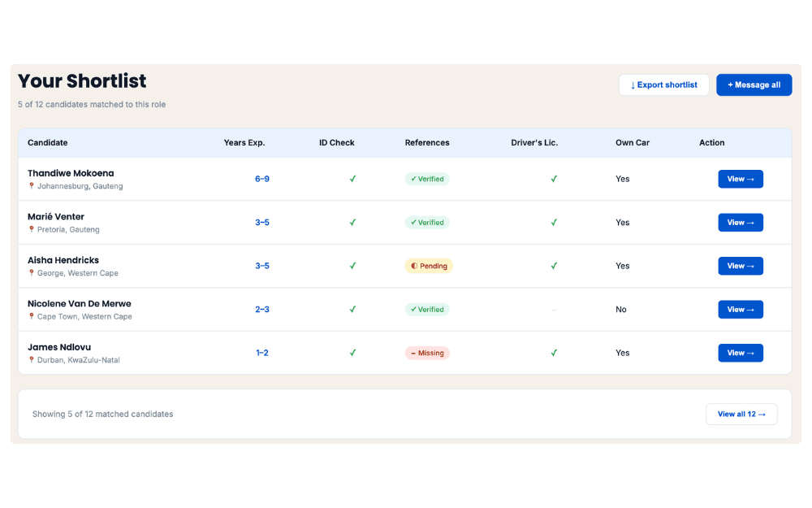This screenshot has width=812, height=508.
Task: Click Marié Venter's location pin icon
Action: coord(31,229)
